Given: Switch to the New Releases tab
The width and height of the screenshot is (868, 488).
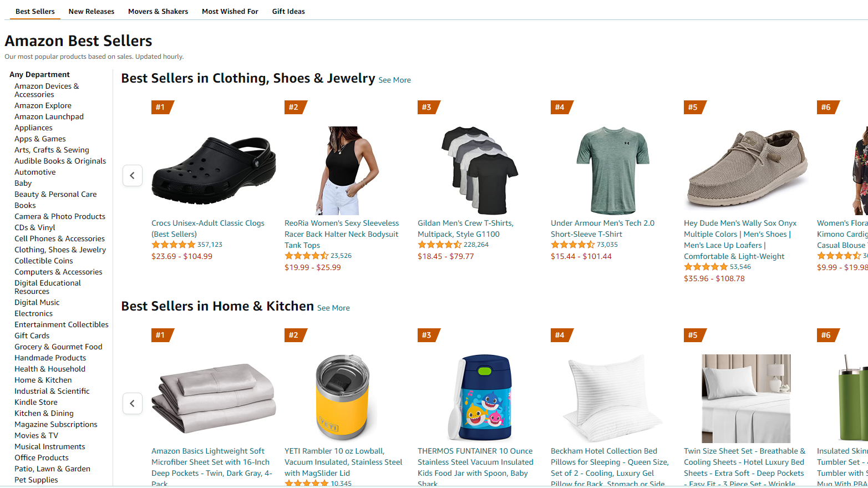Looking at the screenshot, I should (x=92, y=11).
